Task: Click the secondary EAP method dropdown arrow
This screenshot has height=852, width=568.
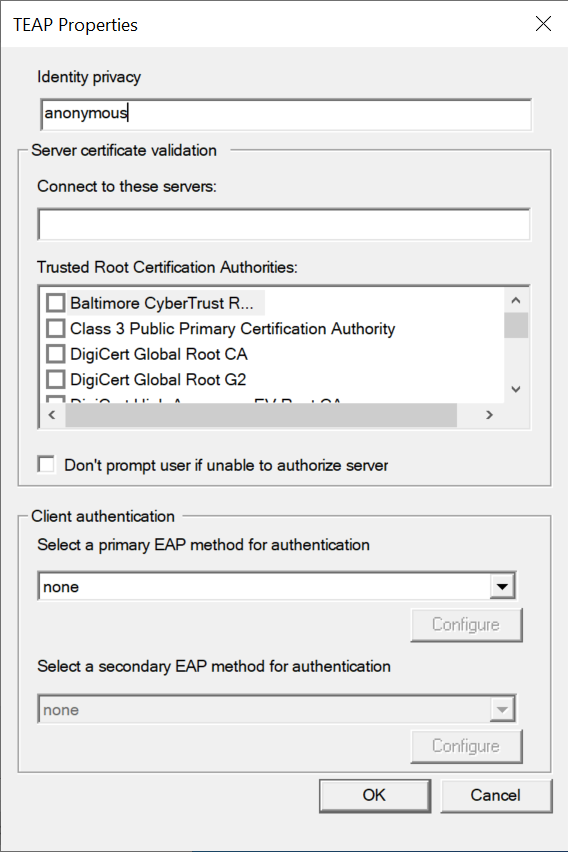Action: coord(502,709)
